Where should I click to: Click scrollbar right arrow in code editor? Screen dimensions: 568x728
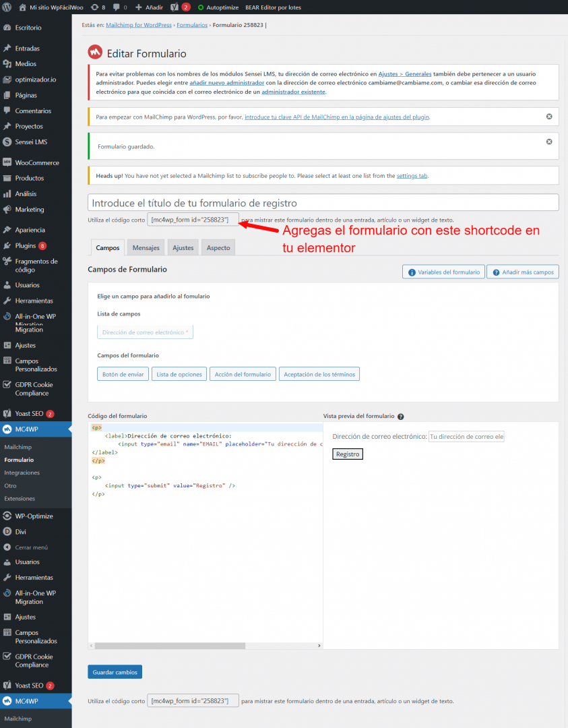coord(319,646)
